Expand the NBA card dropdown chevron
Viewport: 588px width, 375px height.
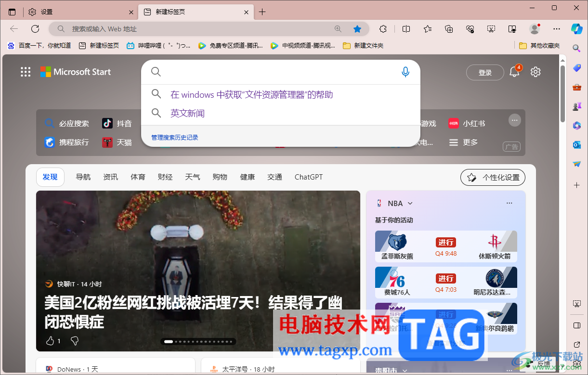coord(410,203)
